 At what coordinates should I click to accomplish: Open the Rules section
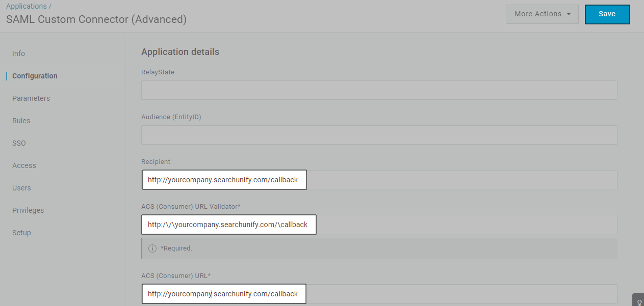tap(21, 121)
